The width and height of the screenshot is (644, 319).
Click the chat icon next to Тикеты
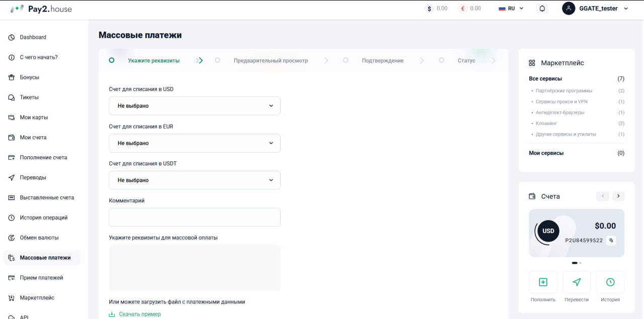click(x=12, y=97)
